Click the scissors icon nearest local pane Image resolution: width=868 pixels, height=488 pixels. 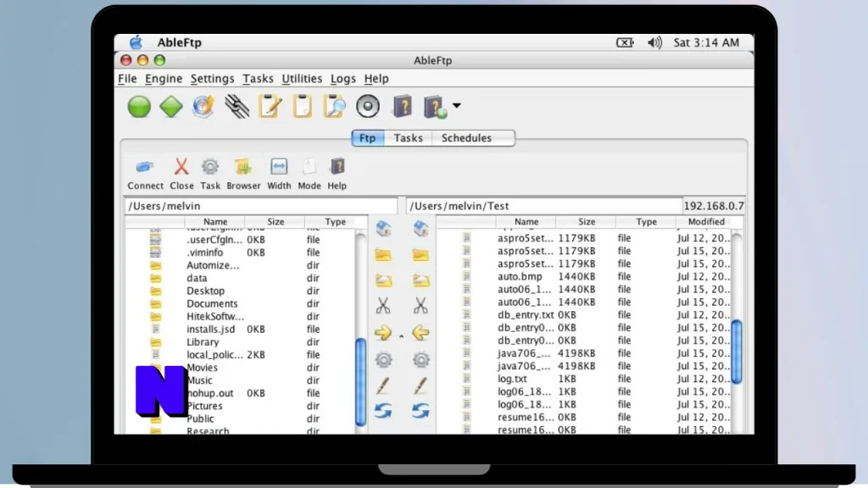383,305
